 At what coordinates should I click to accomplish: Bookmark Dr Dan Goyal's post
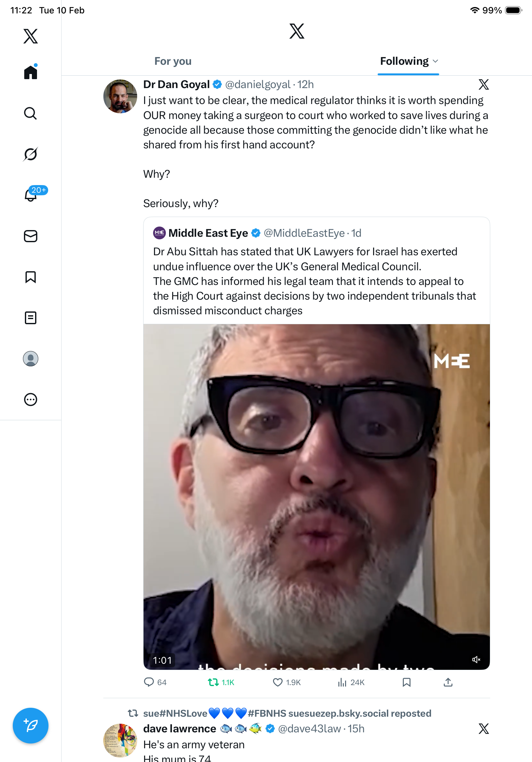(x=407, y=682)
